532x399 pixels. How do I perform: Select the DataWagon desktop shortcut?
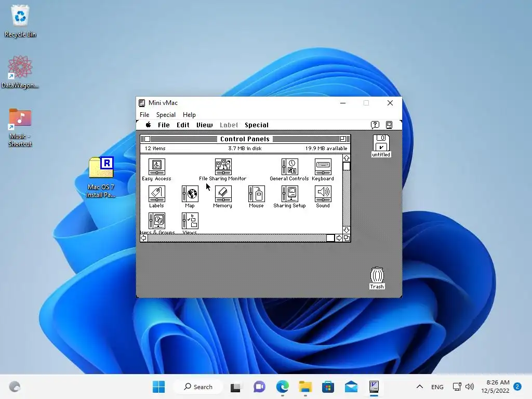pos(20,72)
